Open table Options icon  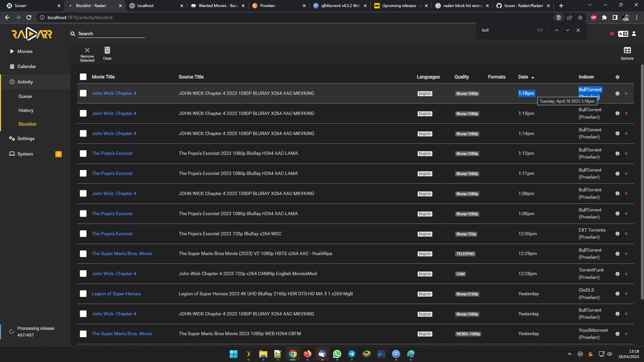[627, 51]
